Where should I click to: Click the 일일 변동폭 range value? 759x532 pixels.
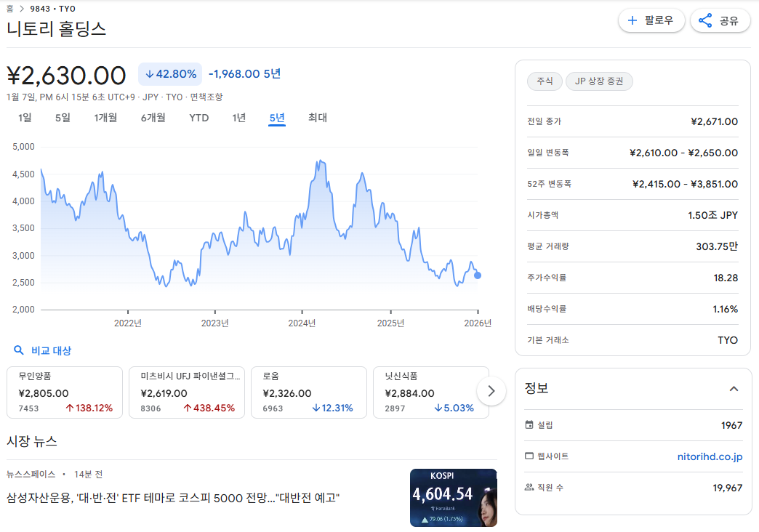pyautogui.click(x=683, y=153)
